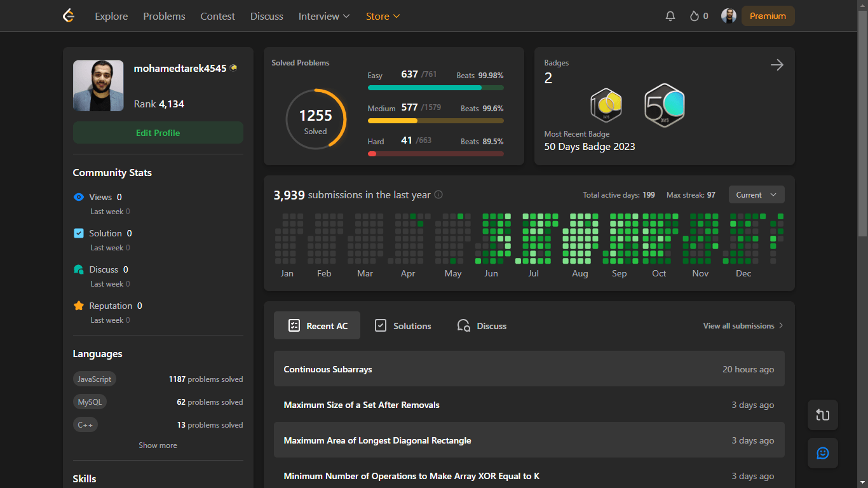Viewport: 868px width, 488px height.
Task: Click the Edit Profile button
Action: click(158, 133)
